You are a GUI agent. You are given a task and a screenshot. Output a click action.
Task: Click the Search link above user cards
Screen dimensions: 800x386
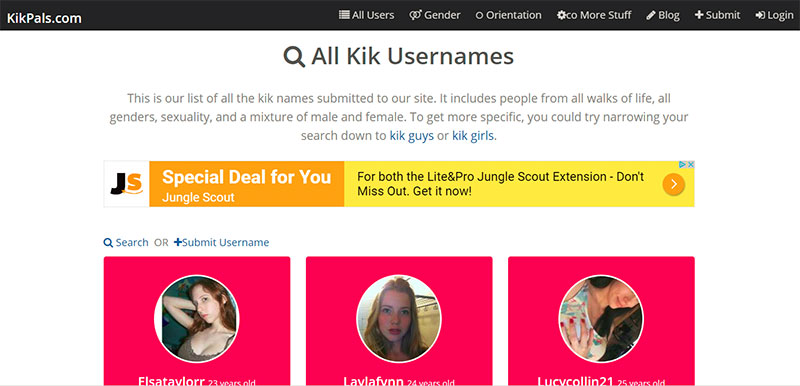pos(126,242)
